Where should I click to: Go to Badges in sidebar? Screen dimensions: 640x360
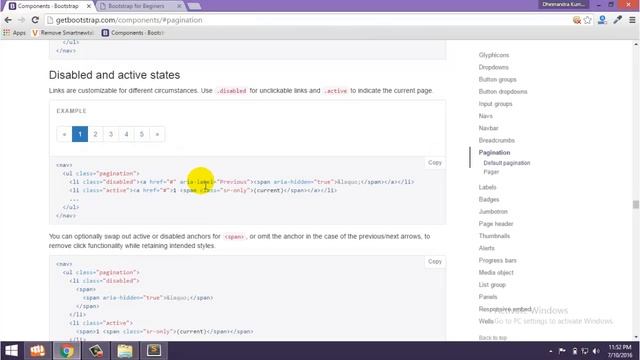tap(489, 200)
